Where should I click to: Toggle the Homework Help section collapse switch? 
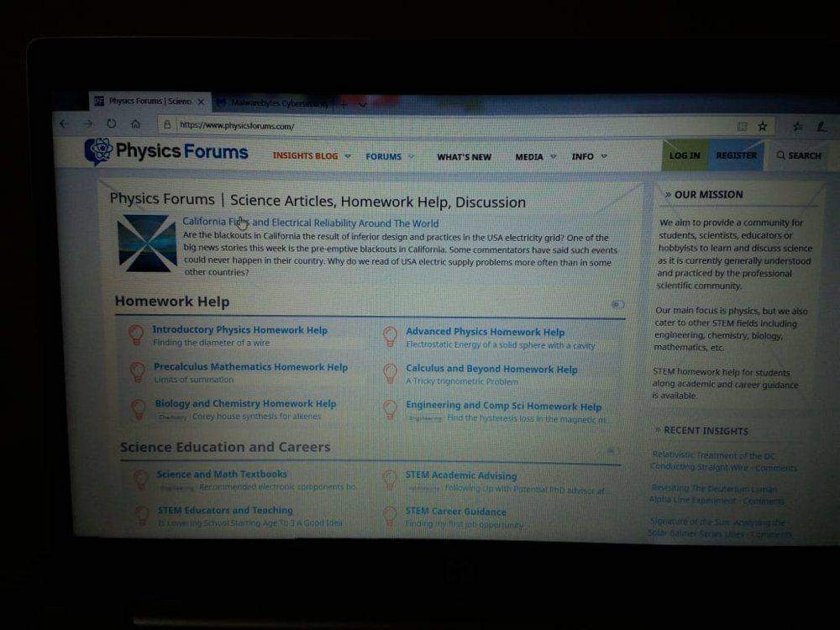[x=618, y=304]
